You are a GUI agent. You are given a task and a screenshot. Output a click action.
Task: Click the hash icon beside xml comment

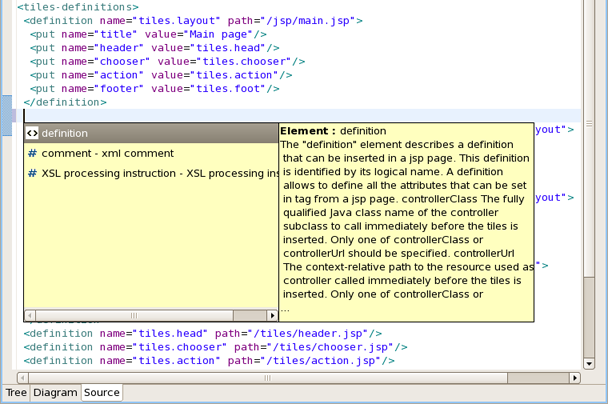click(x=32, y=154)
